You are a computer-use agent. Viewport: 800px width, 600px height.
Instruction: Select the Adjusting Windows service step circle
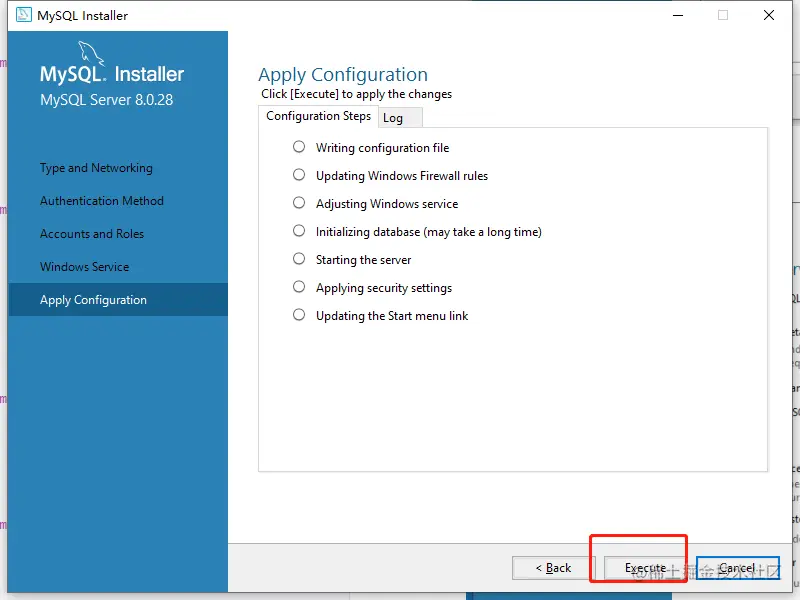(x=299, y=203)
